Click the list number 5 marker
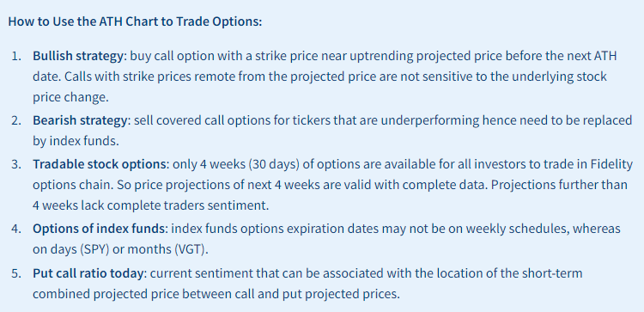 pyautogui.click(x=15, y=273)
